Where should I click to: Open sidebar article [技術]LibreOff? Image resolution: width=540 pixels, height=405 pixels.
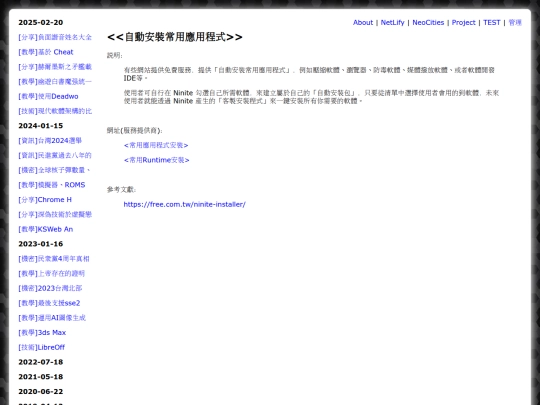(42, 347)
